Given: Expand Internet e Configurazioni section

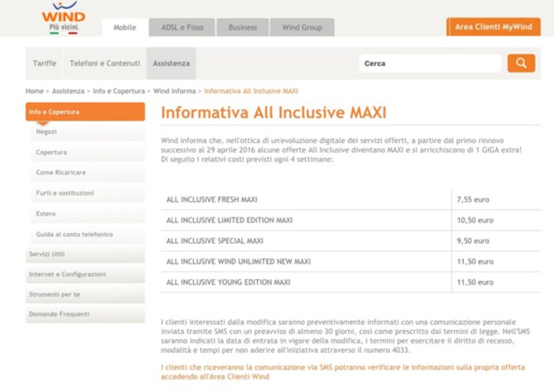Looking at the screenshot, I should 85,274.
